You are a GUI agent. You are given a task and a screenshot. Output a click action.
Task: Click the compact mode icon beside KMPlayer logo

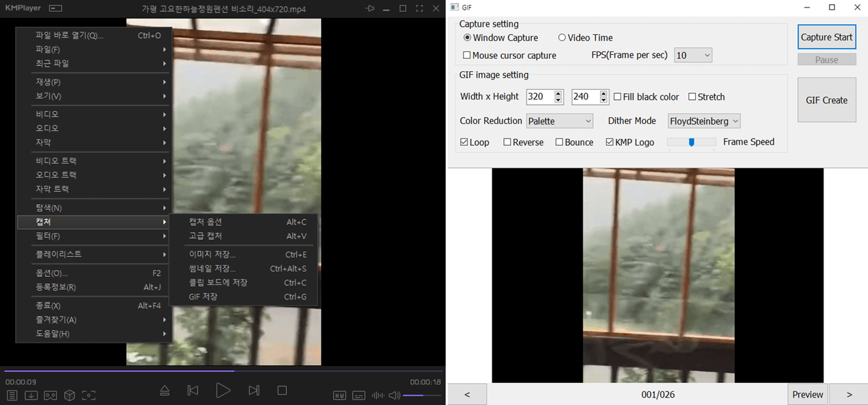click(x=56, y=8)
